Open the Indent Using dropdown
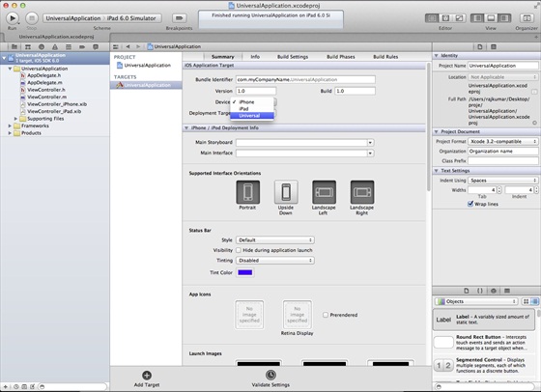 pos(503,181)
